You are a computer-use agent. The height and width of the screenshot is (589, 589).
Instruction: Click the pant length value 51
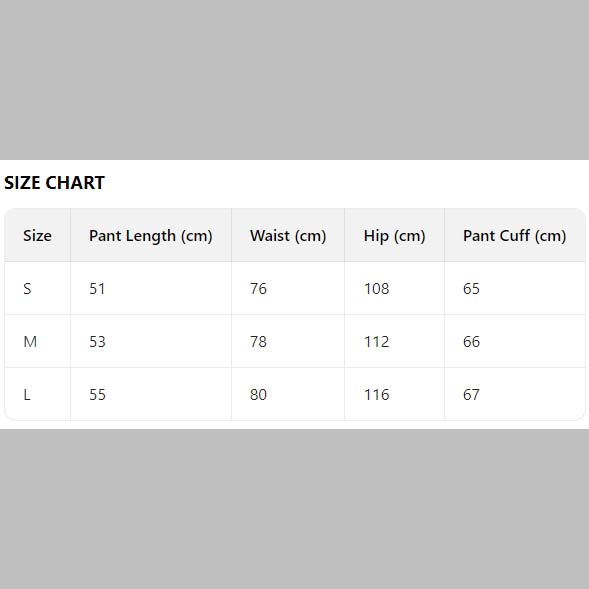[x=97, y=288]
